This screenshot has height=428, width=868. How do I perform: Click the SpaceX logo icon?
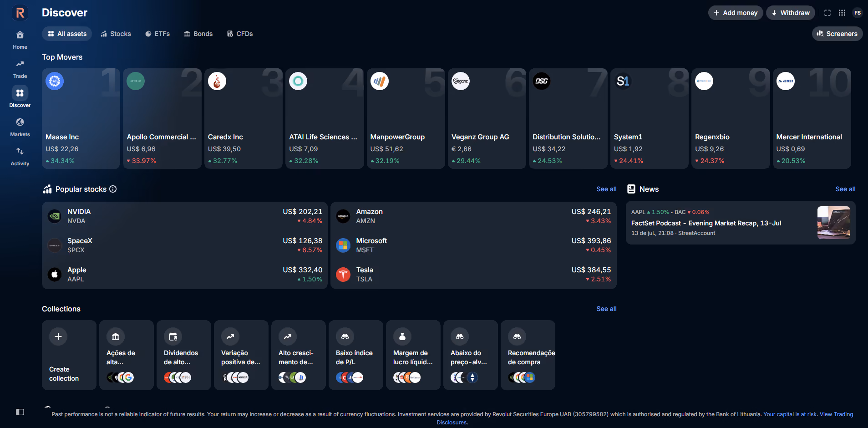55,245
